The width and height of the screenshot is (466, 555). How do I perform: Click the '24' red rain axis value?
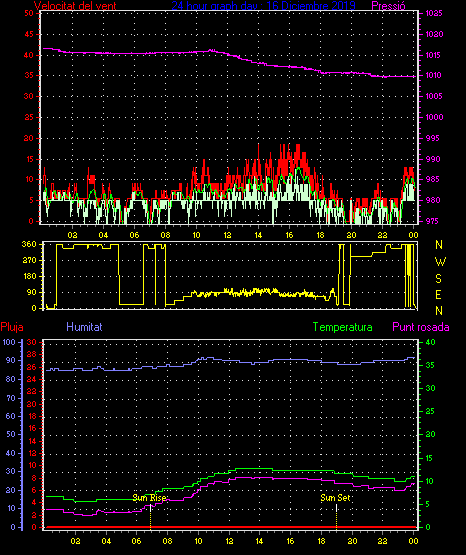click(32, 379)
